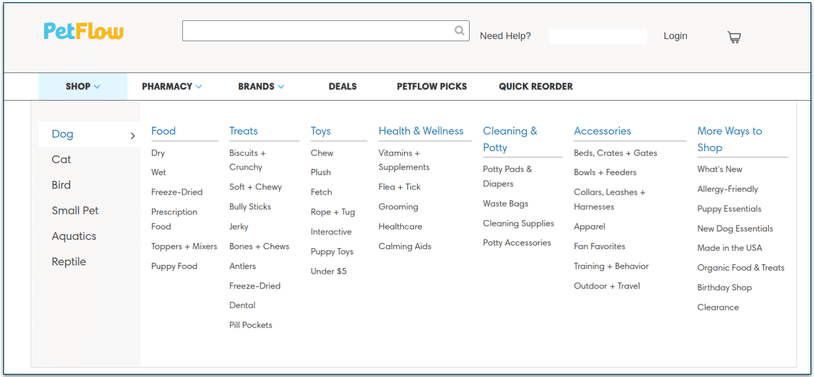Select the Aquatics category

(x=74, y=236)
